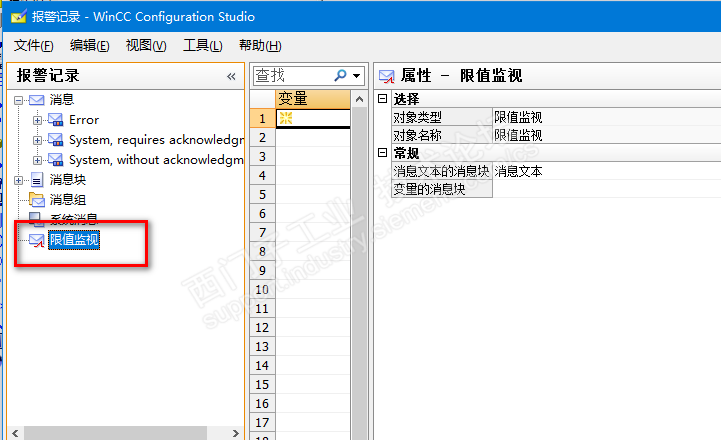Click the tree horizontal scrollbar thumb
721x440 pixels.
115,433
